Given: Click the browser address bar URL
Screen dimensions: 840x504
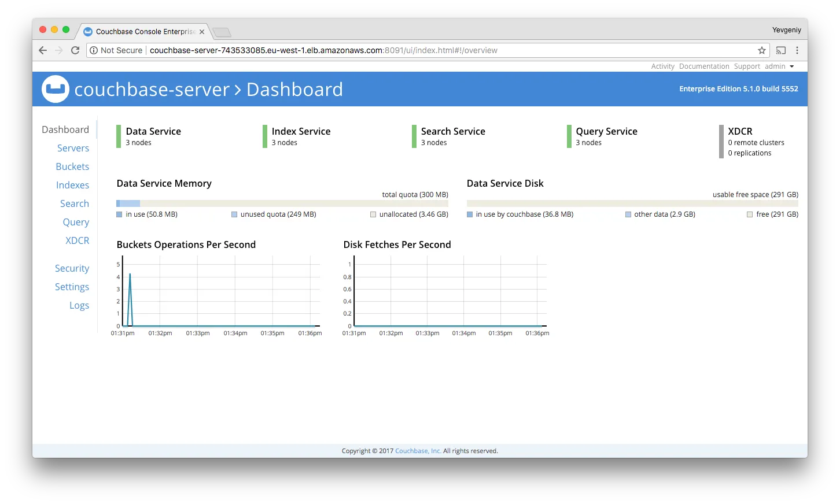Looking at the screenshot, I should [323, 50].
